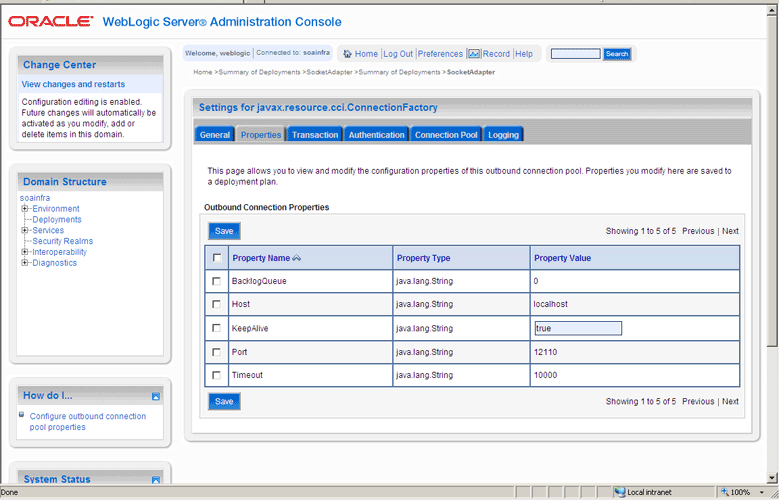Click the Oracle logo
Image resolution: width=779 pixels, height=500 pixels.
coord(51,21)
